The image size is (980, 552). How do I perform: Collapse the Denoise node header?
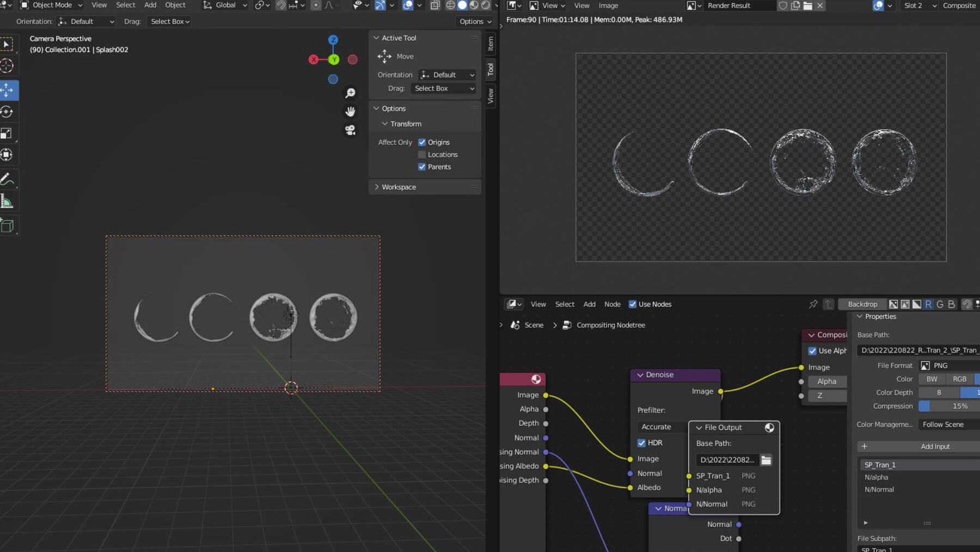tap(640, 374)
